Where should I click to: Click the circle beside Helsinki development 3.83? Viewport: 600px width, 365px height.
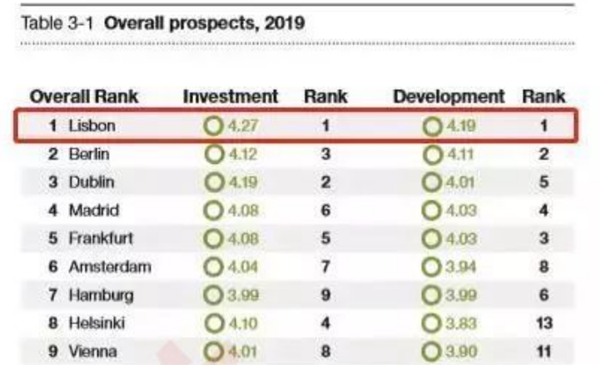pos(432,324)
